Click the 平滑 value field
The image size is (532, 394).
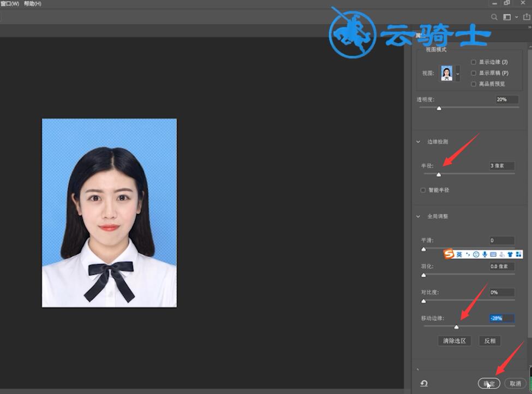(502, 240)
